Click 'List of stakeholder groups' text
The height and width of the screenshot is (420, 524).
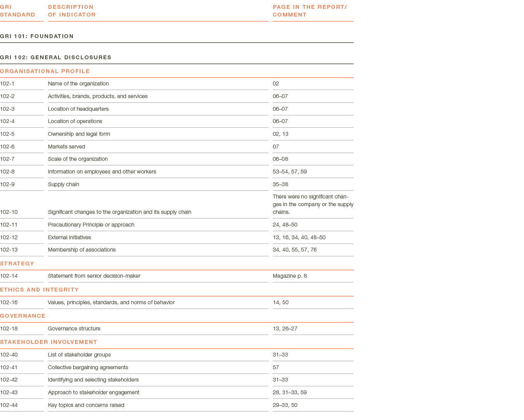[x=79, y=355]
